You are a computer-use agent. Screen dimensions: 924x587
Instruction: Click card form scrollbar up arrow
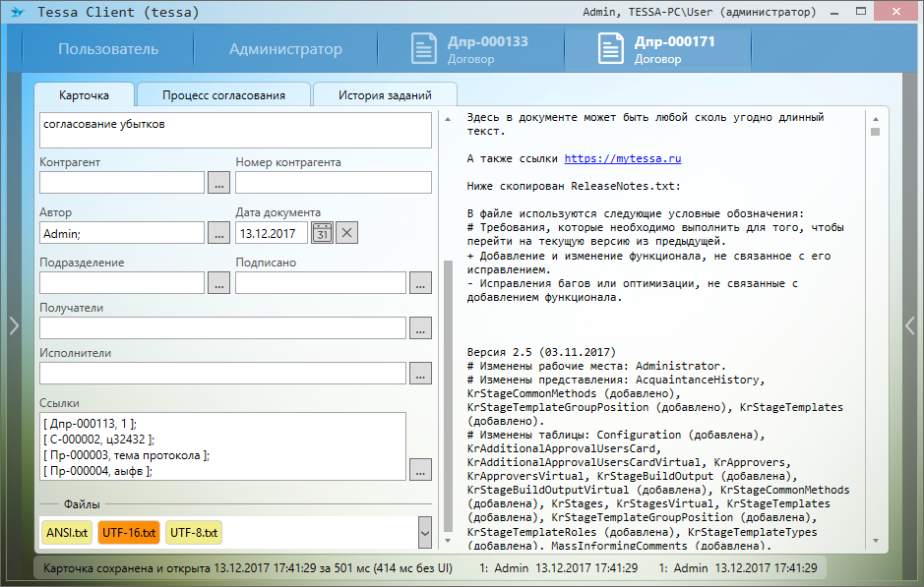448,119
